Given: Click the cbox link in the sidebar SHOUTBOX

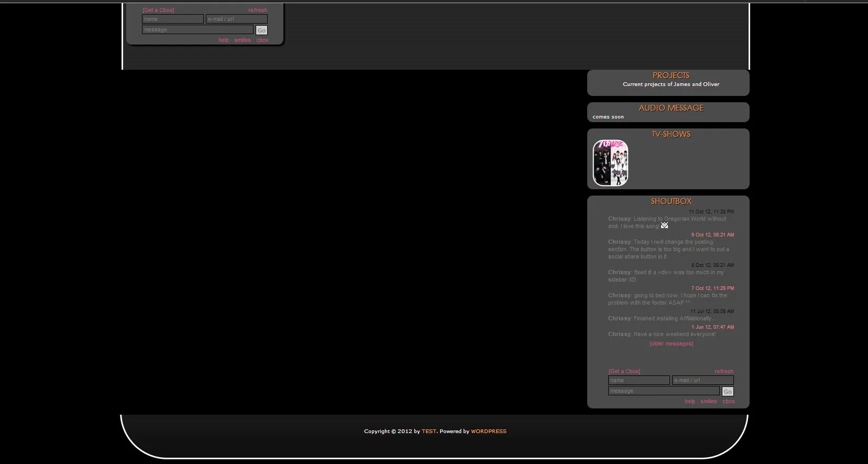Looking at the screenshot, I should point(728,402).
